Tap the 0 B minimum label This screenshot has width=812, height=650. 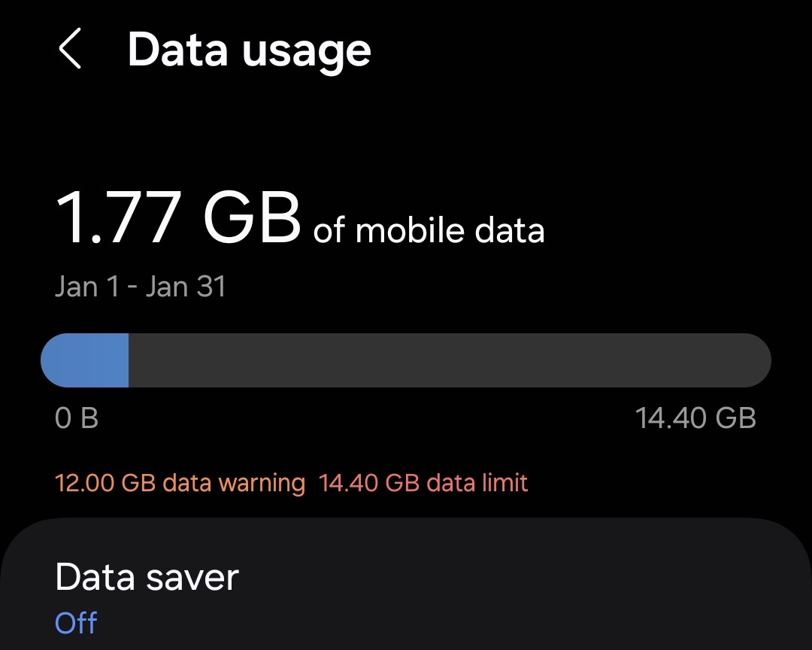(x=77, y=418)
